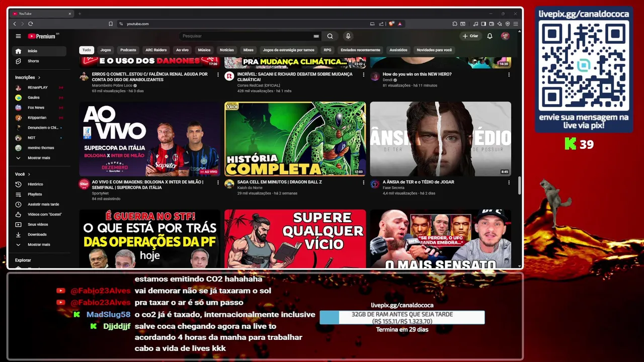Open options menu for SAGA CELL video

click(x=363, y=183)
